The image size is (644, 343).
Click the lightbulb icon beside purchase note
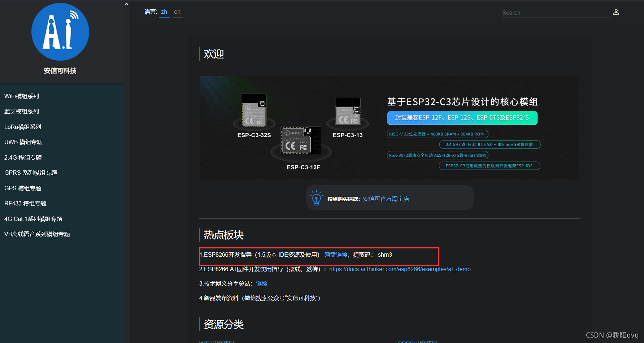pyautogui.click(x=316, y=198)
